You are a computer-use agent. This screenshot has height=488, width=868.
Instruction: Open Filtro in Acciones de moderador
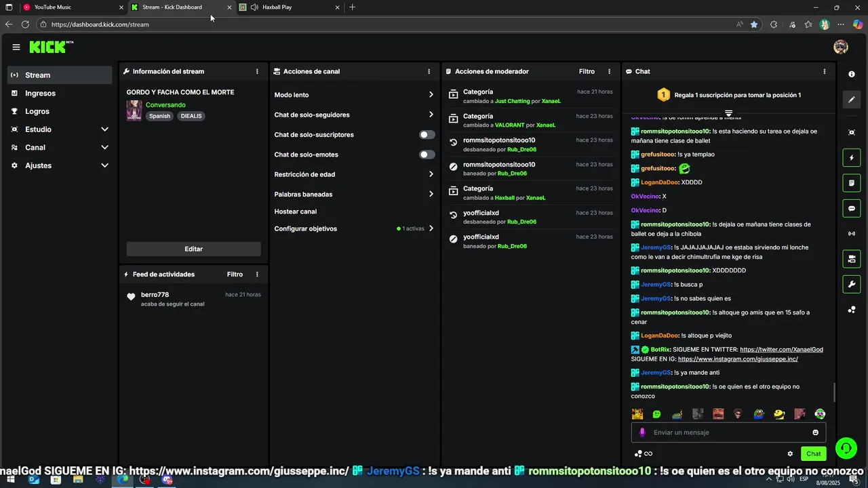click(x=587, y=71)
